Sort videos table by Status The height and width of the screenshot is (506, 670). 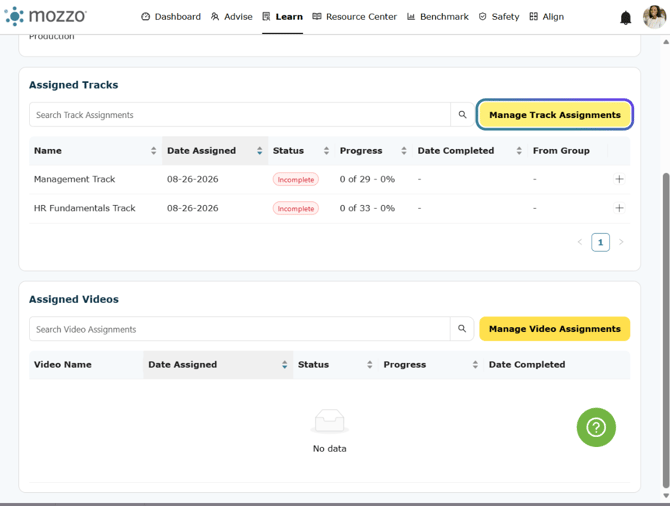coord(335,365)
